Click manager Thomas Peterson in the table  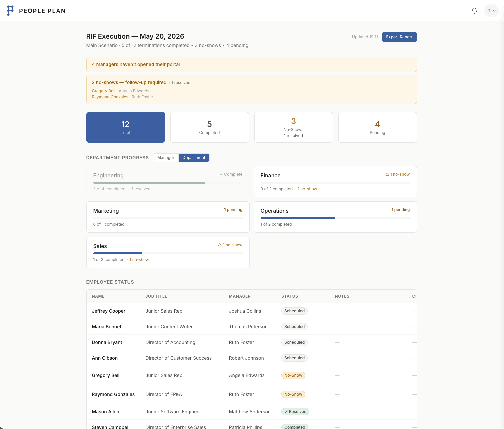[248, 327]
